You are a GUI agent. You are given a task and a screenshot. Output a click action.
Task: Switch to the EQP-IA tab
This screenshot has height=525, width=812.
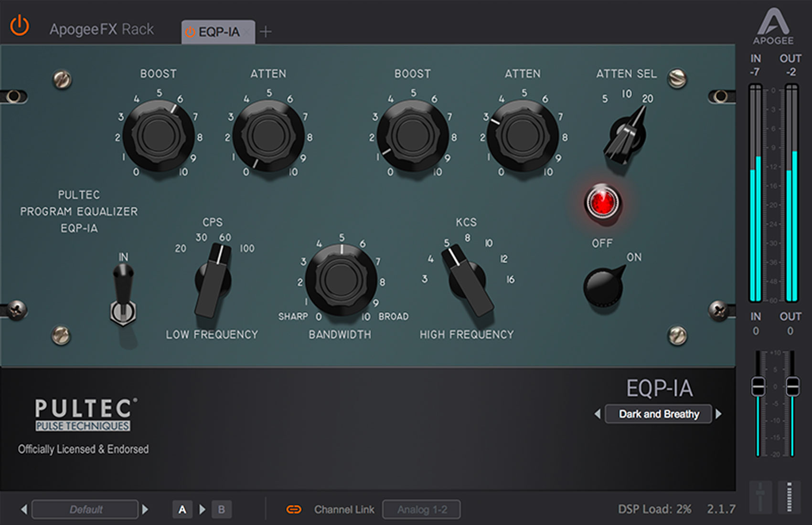tap(218, 32)
